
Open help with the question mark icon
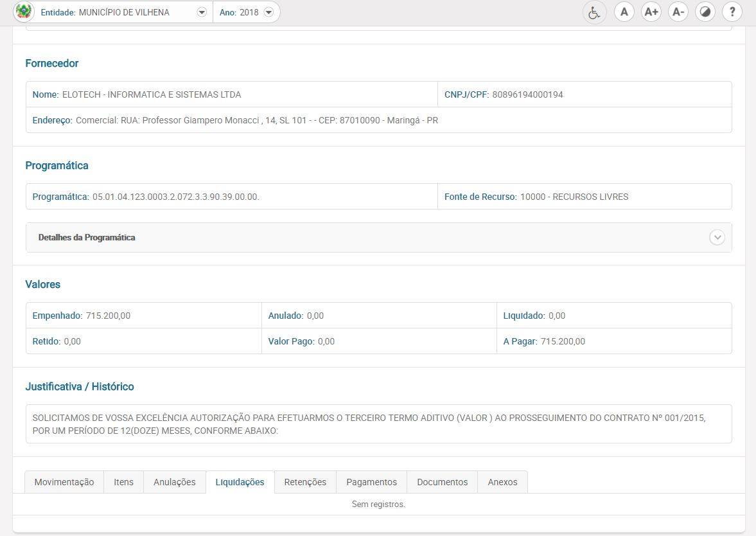732,12
